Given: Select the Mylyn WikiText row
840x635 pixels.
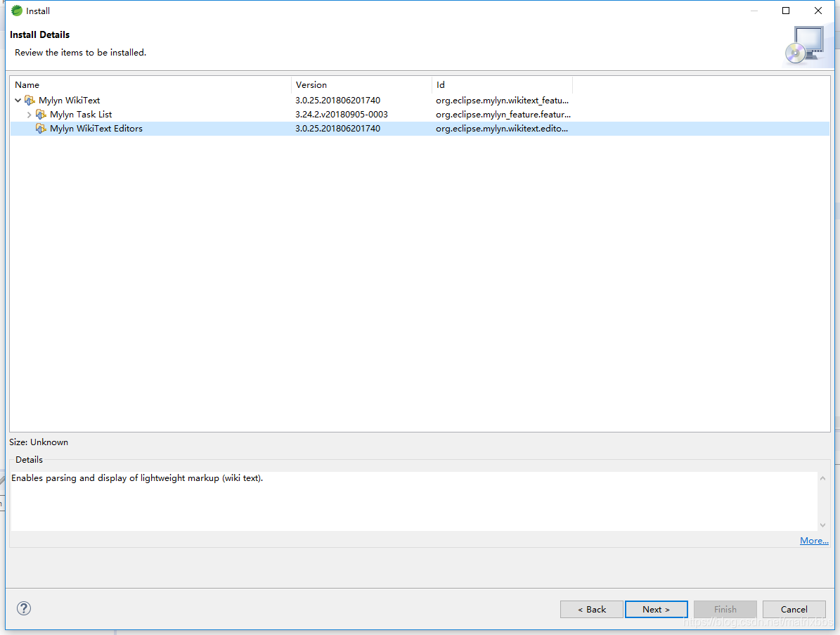Looking at the screenshot, I should pos(420,100).
